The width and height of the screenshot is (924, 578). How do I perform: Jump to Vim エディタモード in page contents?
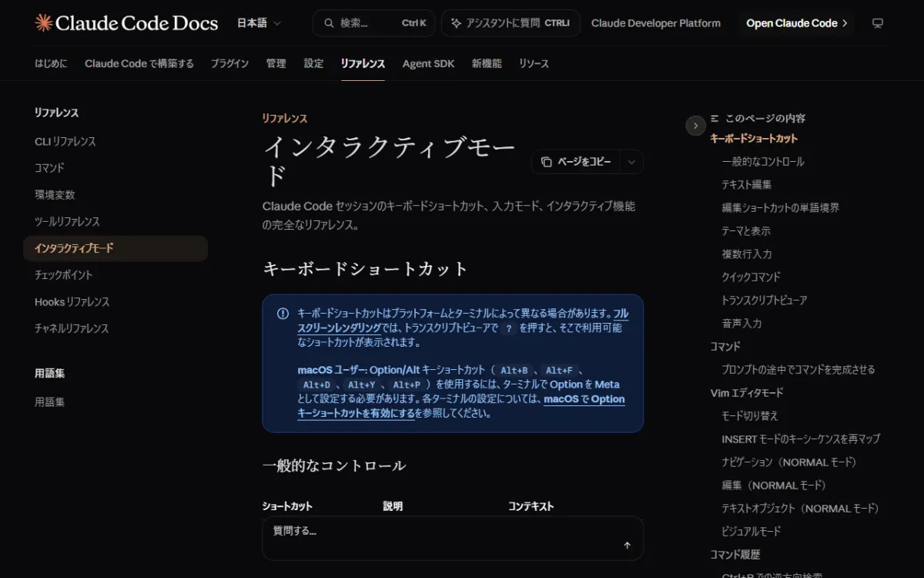746,393
